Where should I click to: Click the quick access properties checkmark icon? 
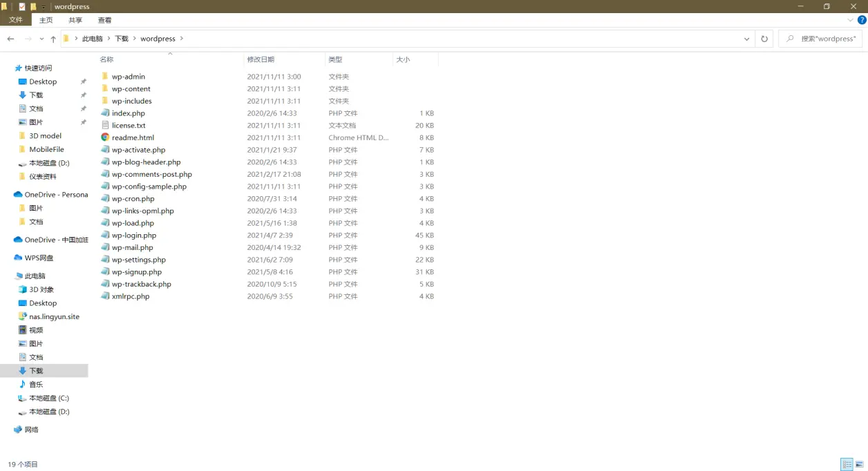[21, 6]
